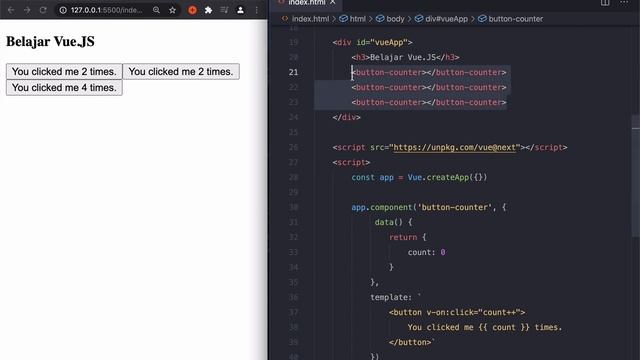Click the 'template:' code line

395,298
